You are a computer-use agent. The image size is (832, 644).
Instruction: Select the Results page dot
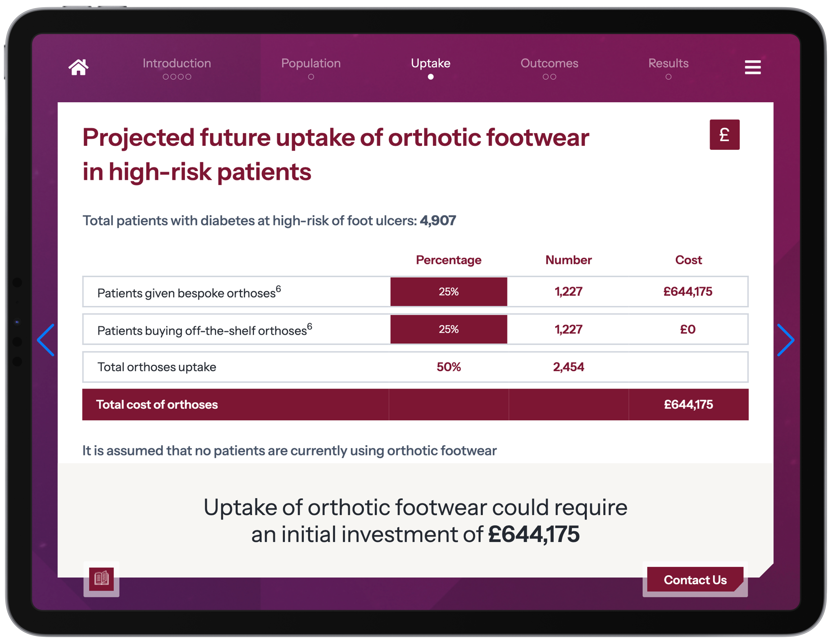(x=668, y=77)
